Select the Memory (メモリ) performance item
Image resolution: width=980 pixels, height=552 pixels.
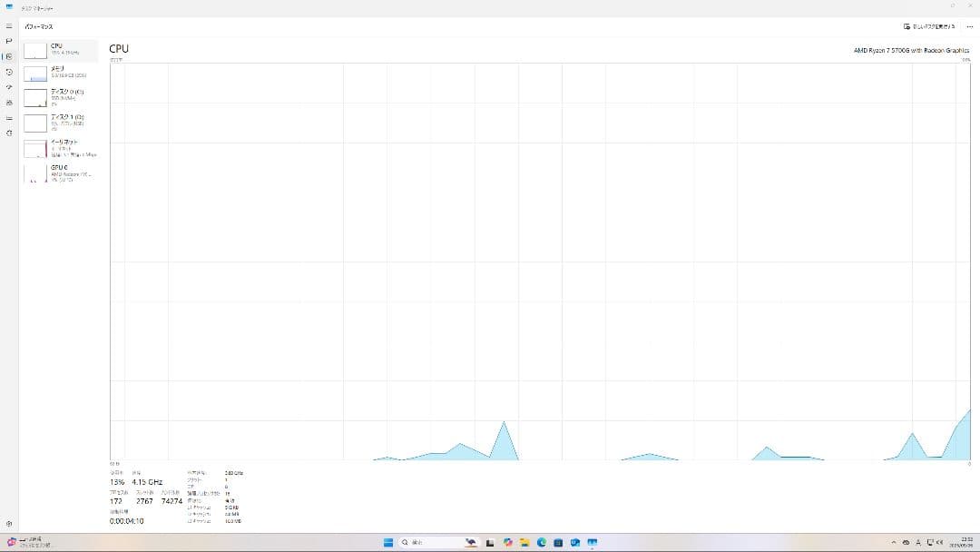(60, 73)
